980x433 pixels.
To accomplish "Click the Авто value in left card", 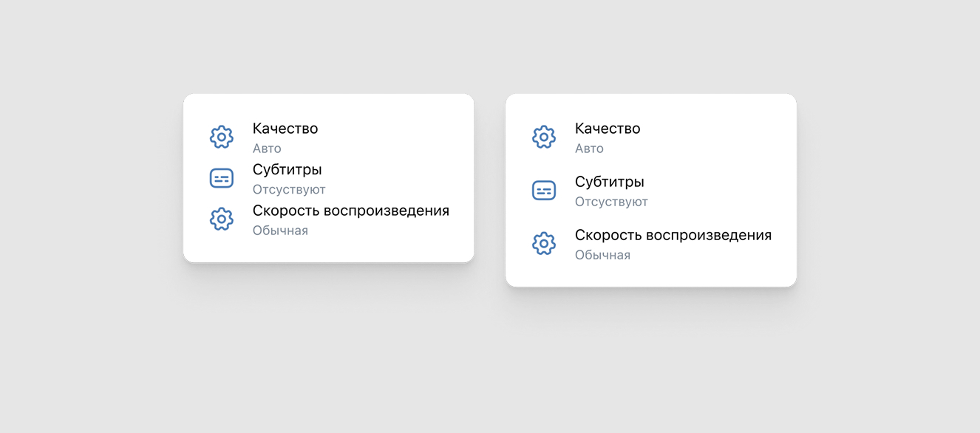I will click(267, 149).
